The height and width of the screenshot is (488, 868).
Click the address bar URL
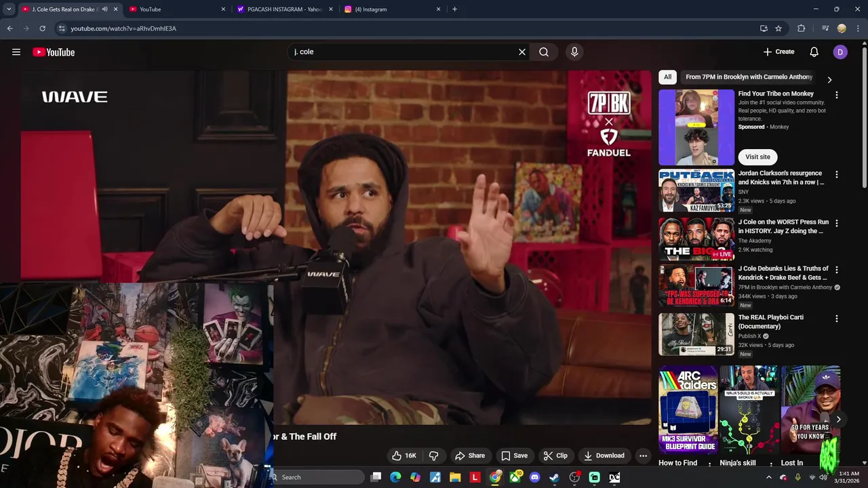click(123, 28)
